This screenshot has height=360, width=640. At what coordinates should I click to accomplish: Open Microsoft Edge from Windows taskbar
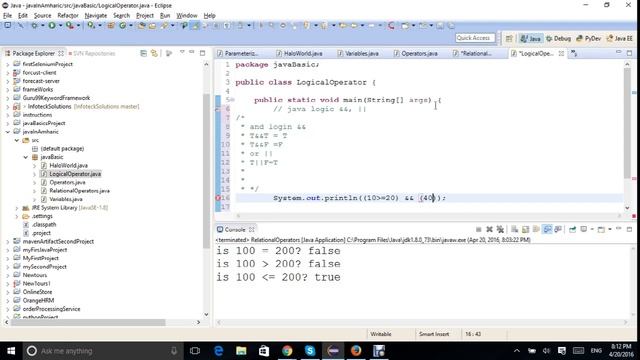click(x=218, y=351)
